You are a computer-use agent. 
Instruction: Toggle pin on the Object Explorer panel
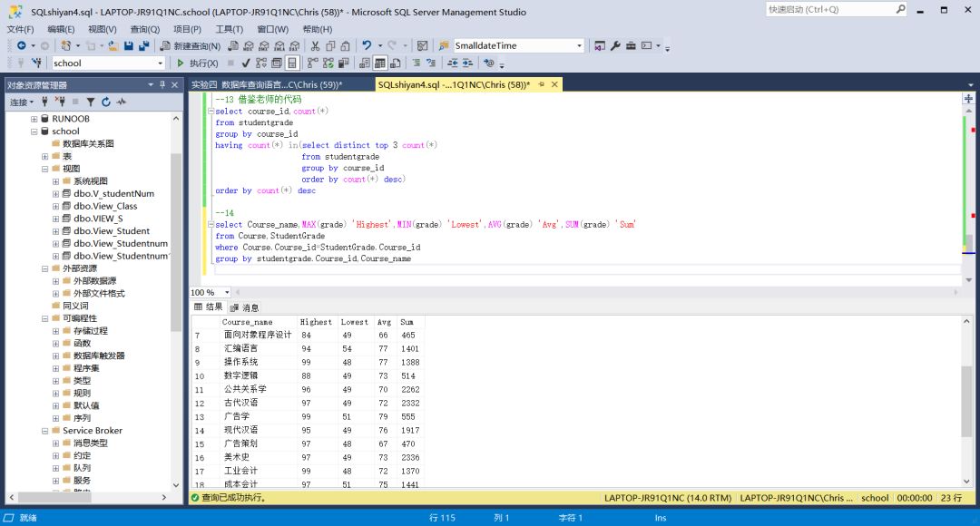(x=162, y=84)
